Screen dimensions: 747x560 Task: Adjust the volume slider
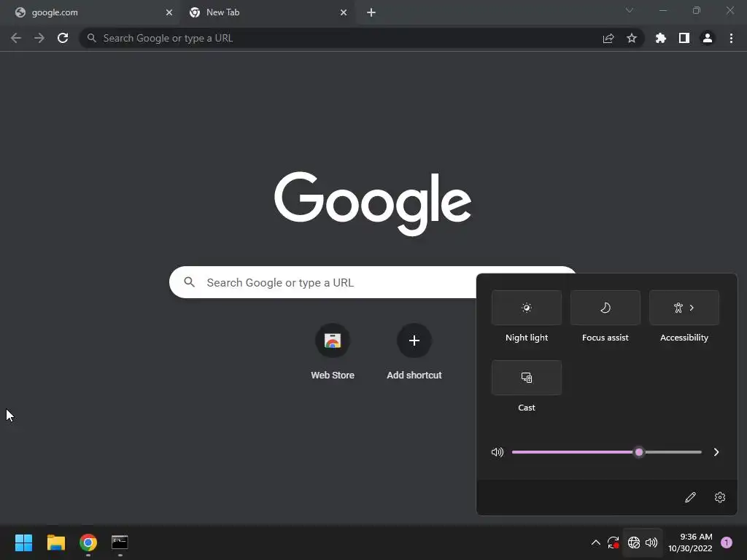click(606, 452)
